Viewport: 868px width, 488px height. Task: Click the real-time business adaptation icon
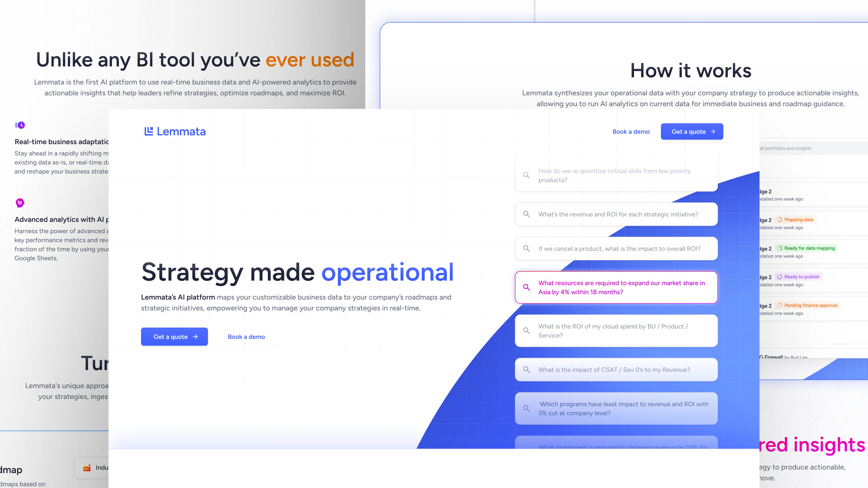pyautogui.click(x=20, y=125)
